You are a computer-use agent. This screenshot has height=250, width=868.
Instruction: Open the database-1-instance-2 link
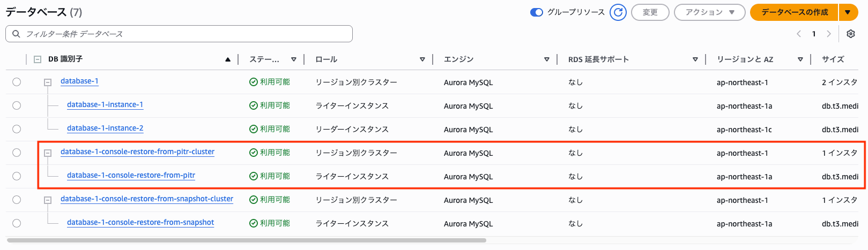tap(105, 128)
